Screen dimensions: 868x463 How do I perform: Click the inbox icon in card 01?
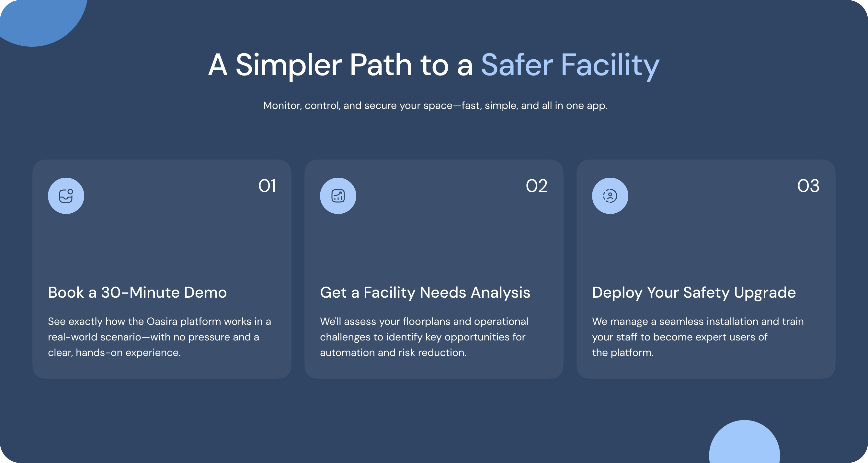click(66, 196)
